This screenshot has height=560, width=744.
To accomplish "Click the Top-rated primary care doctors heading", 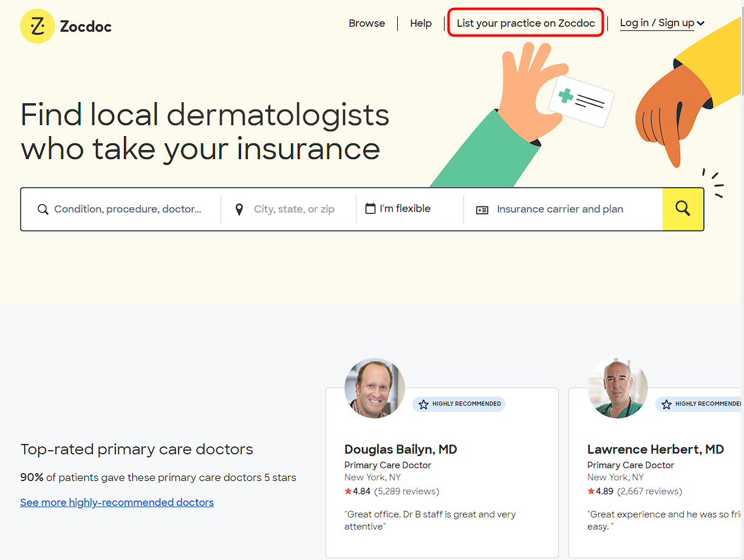I will pos(137,449).
